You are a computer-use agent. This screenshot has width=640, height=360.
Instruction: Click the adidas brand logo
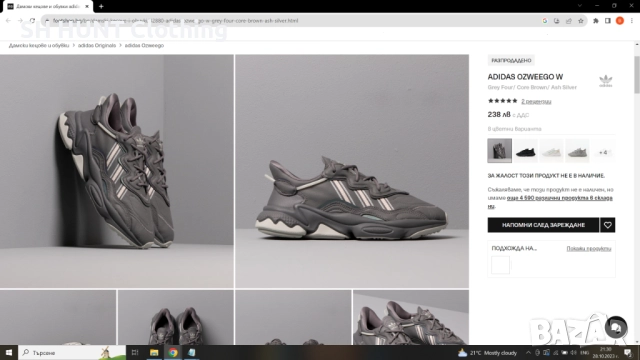click(606, 81)
